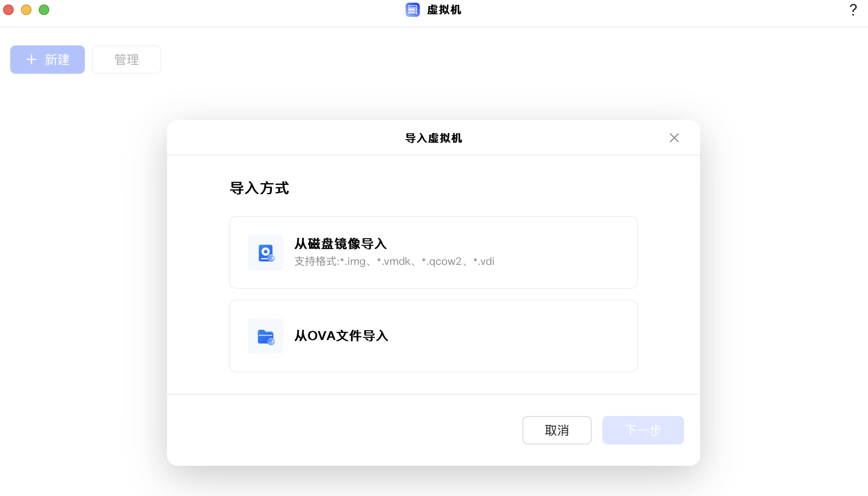This screenshot has height=496, width=868.
Task: Click the supported formats text *.img、*.vmdk
Action: point(394,261)
